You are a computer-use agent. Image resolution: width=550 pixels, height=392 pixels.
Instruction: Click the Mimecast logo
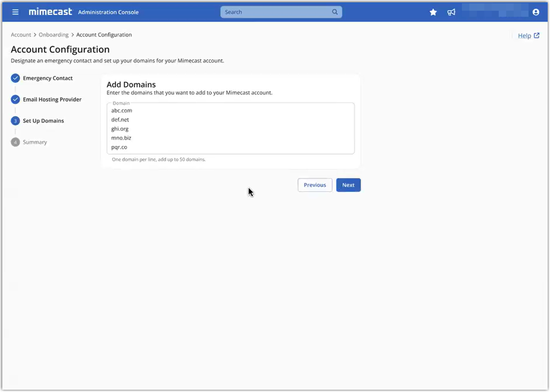point(50,12)
